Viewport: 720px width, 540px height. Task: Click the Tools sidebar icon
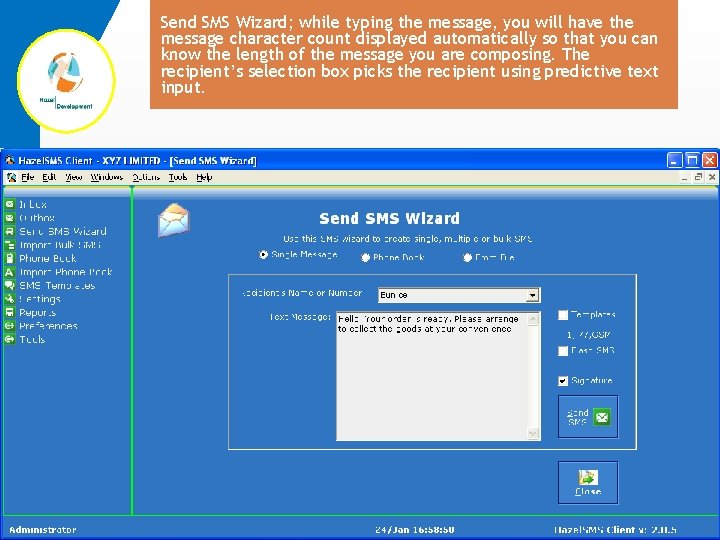pyautogui.click(x=9, y=339)
